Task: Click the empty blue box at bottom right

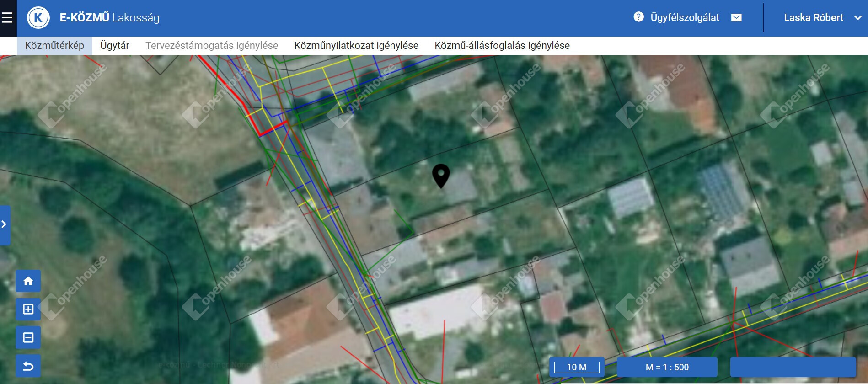Action: (793, 367)
